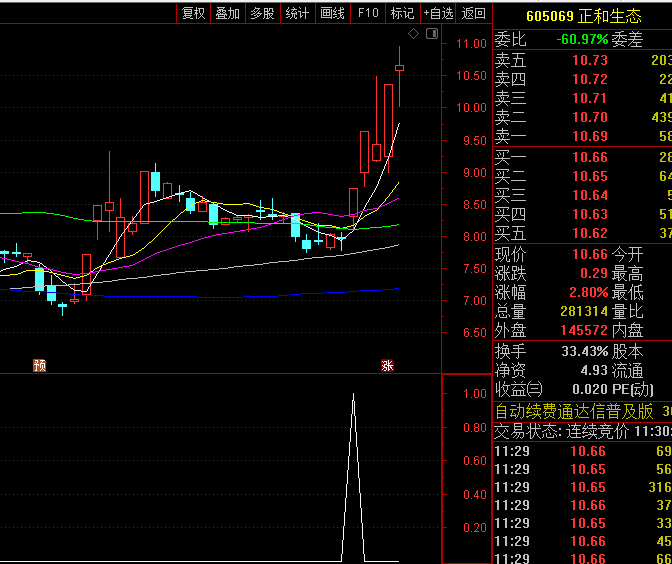Viewport: 672px width, 564px height.
Task: Click the 标记 mark button
Action: [402, 13]
